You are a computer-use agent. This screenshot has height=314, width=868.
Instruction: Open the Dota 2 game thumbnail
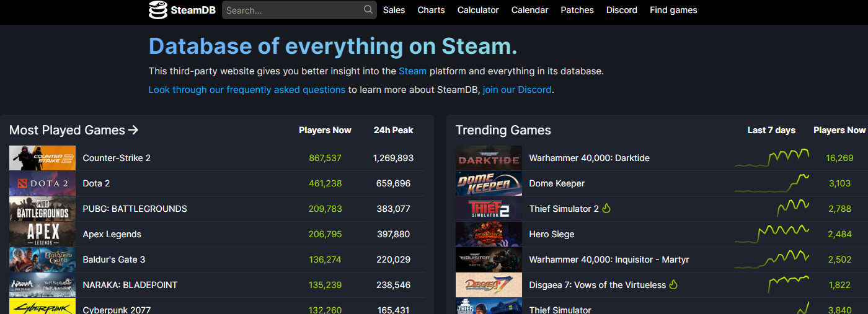click(42, 183)
